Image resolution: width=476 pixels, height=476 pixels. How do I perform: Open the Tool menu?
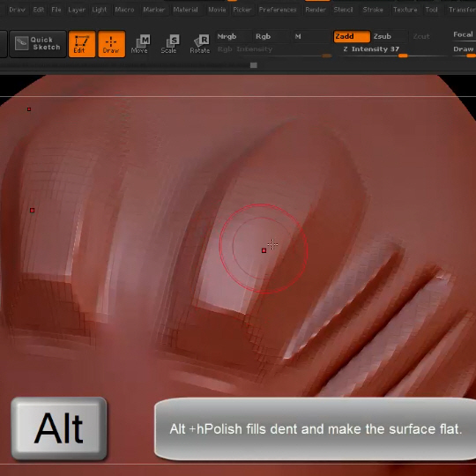tap(431, 10)
